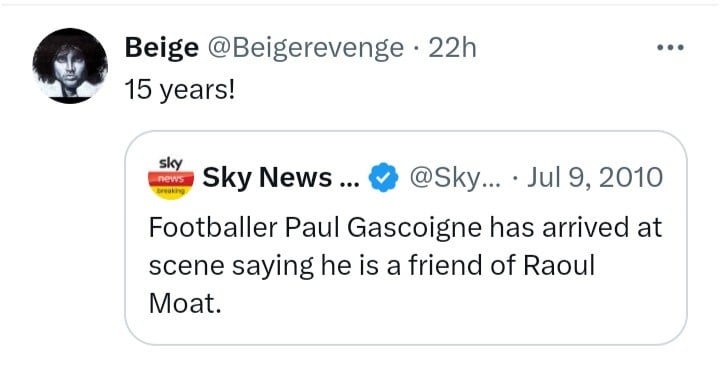Click the red "news" band of Sky logo

(x=171, y=178)
